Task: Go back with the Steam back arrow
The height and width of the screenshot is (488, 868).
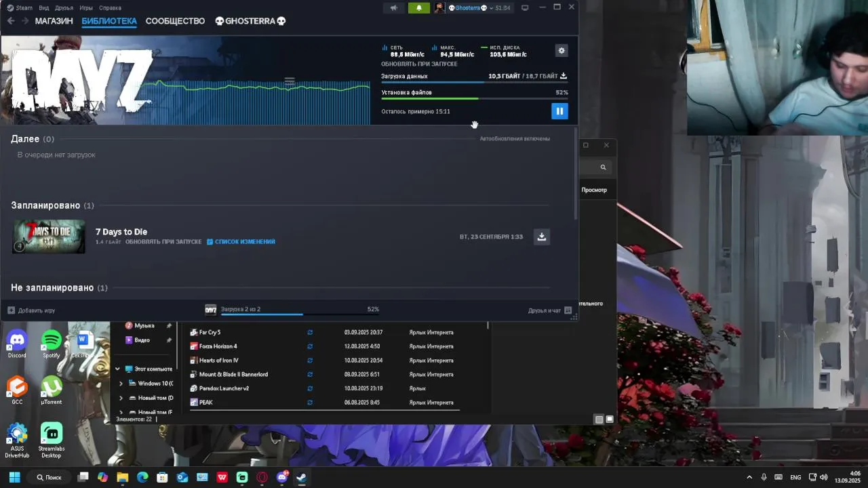Action: pos(11,21)
